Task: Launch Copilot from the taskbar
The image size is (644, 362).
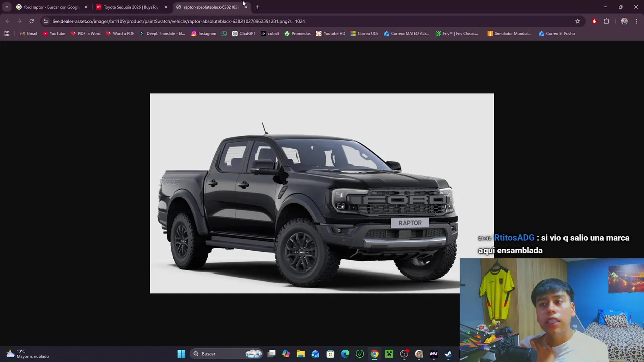Action: tap(286, 354)
